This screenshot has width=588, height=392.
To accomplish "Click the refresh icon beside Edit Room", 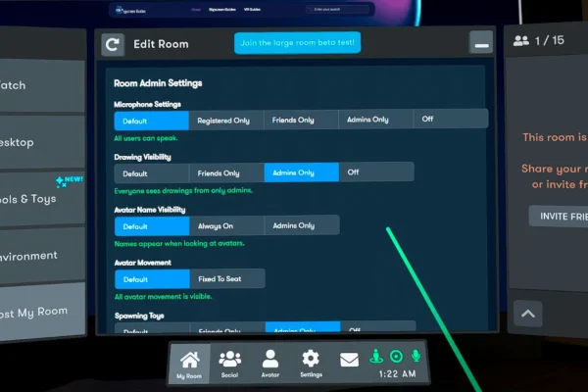I will click(x=113, y=44).
